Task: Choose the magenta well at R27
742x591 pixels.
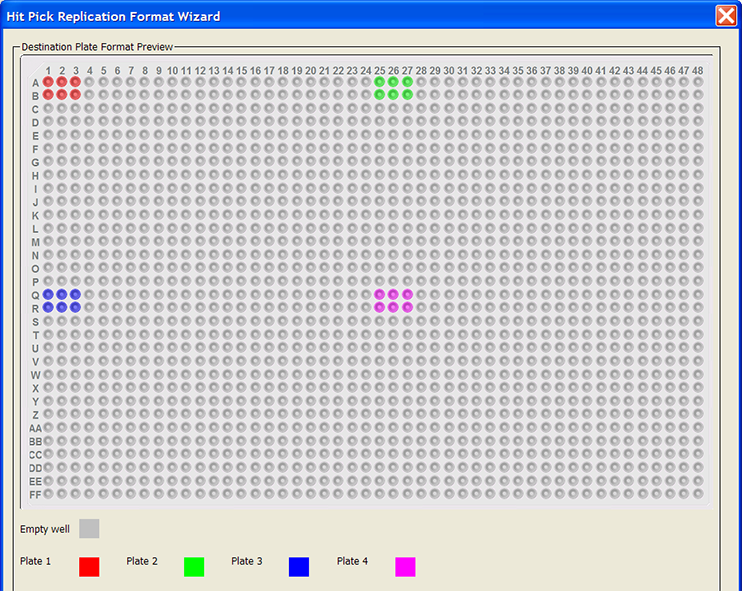Action: click(x=407, y=308)
